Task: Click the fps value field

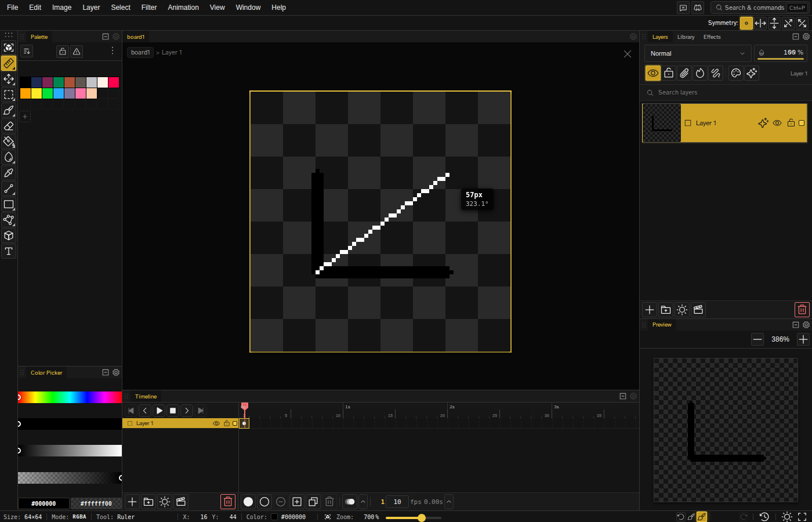Action: pos(397,502)
